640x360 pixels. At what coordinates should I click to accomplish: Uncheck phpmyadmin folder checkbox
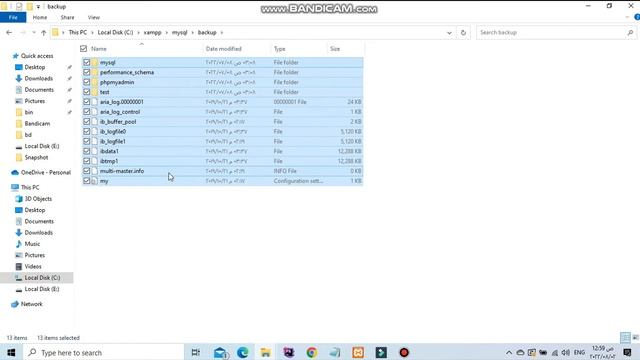point(87,82)
